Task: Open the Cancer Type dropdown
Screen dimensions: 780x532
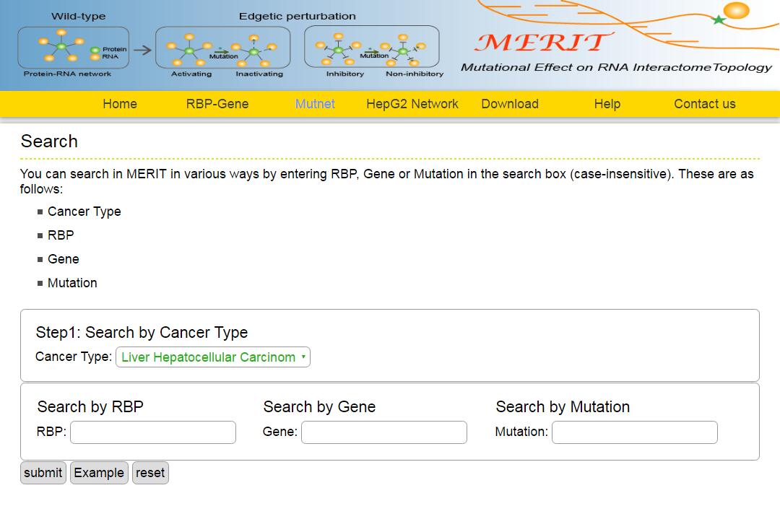Action: pyautogui.click(x=213, y=357)
